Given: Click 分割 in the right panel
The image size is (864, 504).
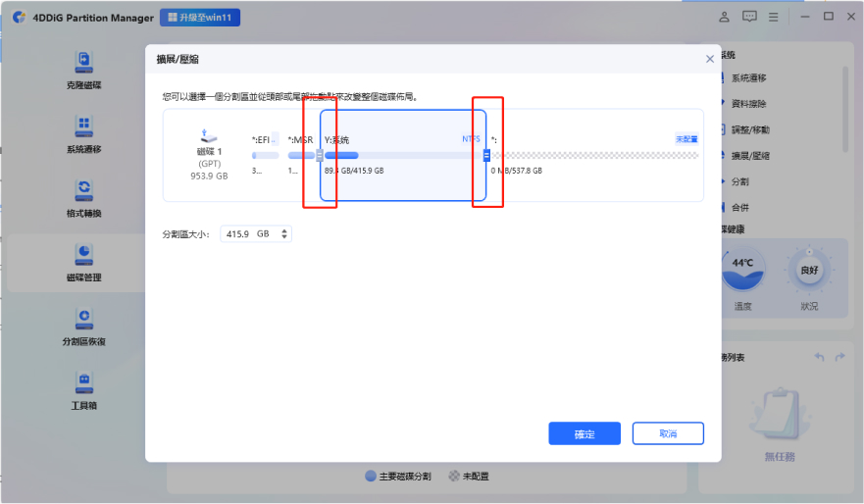Looking at the screenshot, I should tap(740, 181).
